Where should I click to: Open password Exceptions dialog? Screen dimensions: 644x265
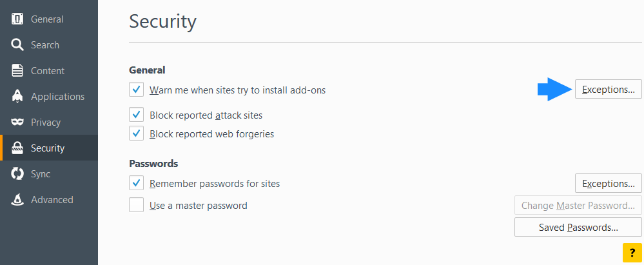tap(609, 183)
